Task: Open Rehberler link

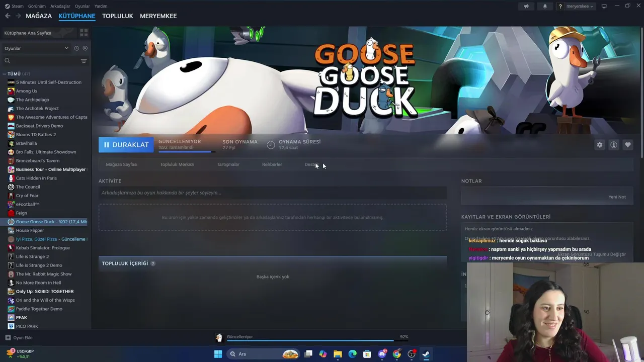Action: [x=272, y=164]
